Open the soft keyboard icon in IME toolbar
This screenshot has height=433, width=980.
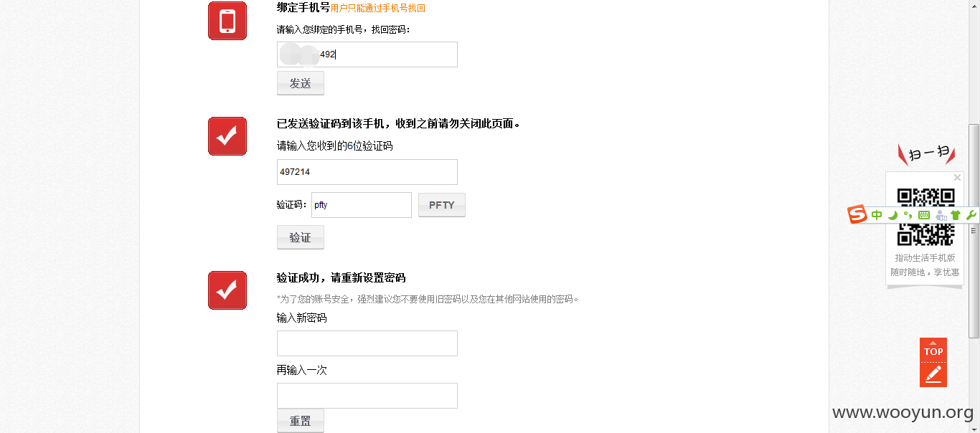924,215
